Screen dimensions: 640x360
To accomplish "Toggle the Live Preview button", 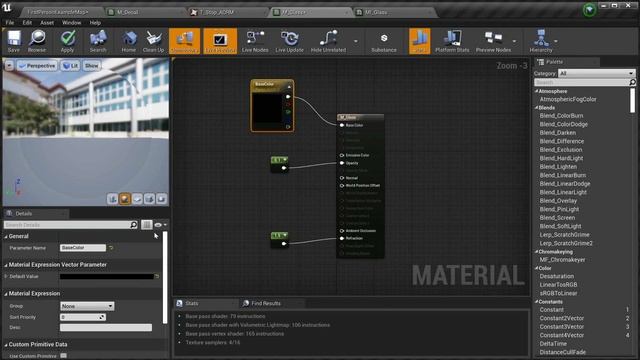I will click(220, 41).
